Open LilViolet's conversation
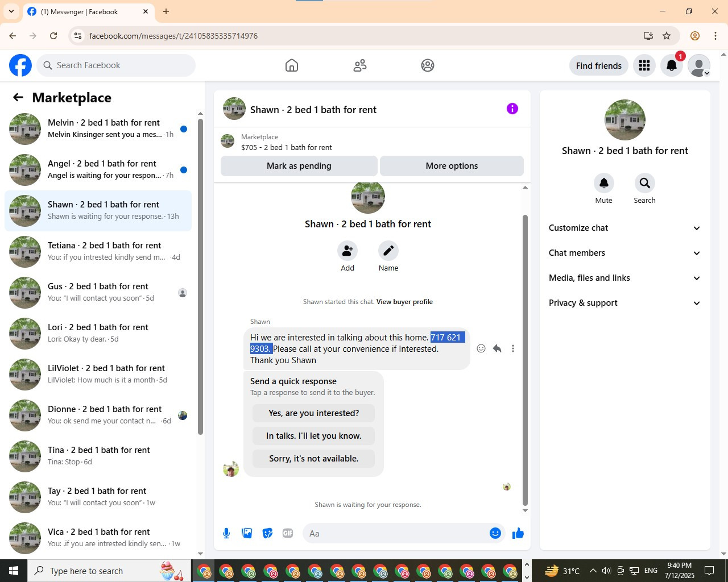The width and height of the screenshot is (728, 582). (98, 375)
